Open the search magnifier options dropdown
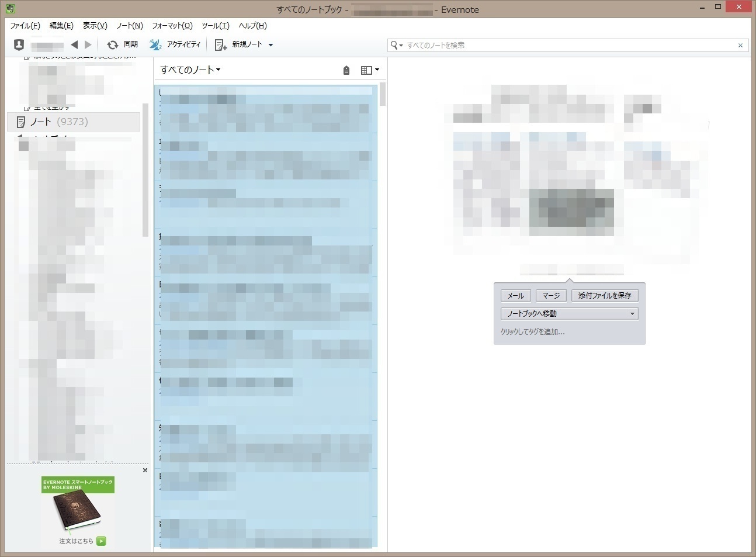This screenshot has width=756, height=557. [x=397, y=45]
